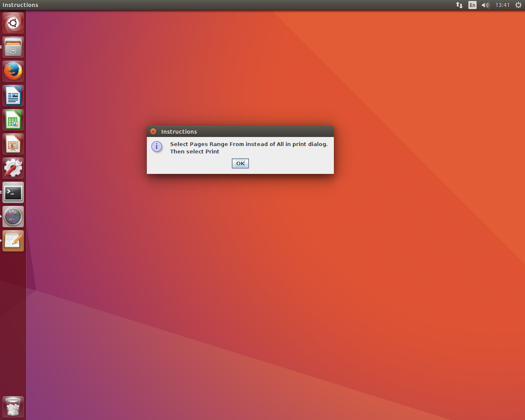The image size is (525, 420).
Task: Open the session power menu gear
Action: click(x=518, y=5)
